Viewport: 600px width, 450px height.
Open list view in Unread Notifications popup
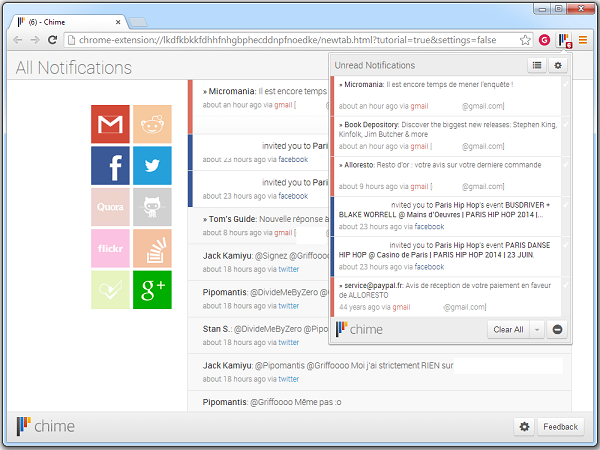537,65
